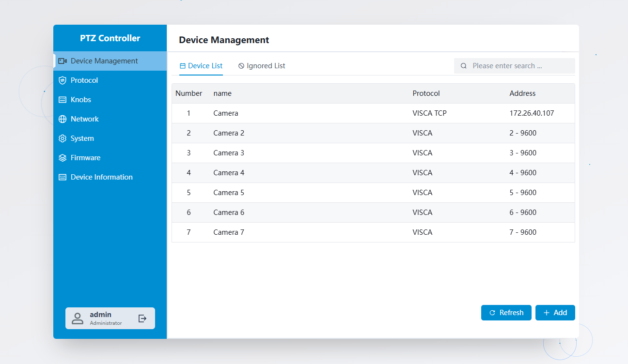
Task: Click the Ignored List tab icon
Action: coord(241,66)
